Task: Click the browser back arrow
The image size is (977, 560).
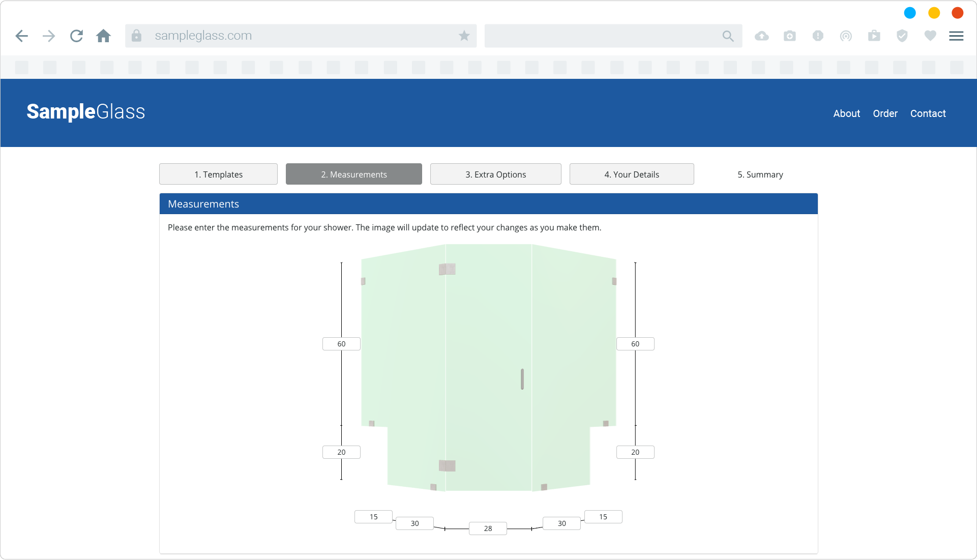Action: [x=21, y=36]
